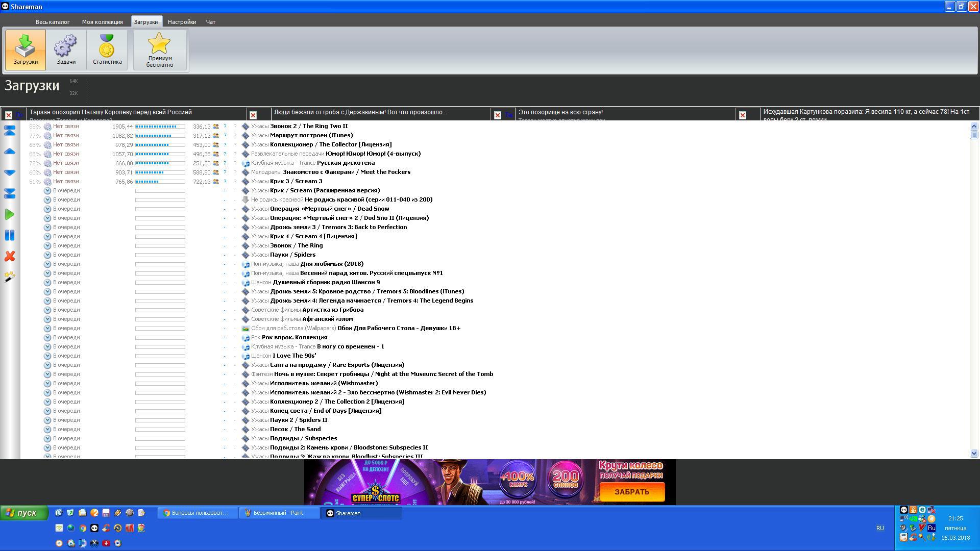Delete download with red X icon
The height and width of the screenshot is (551, 980).
tap(10, 256)
